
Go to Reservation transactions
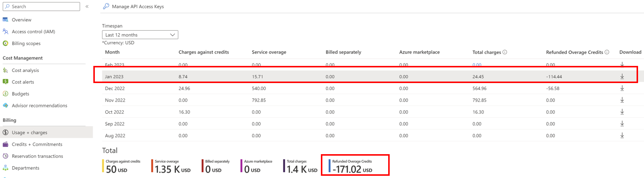[37, 156]
